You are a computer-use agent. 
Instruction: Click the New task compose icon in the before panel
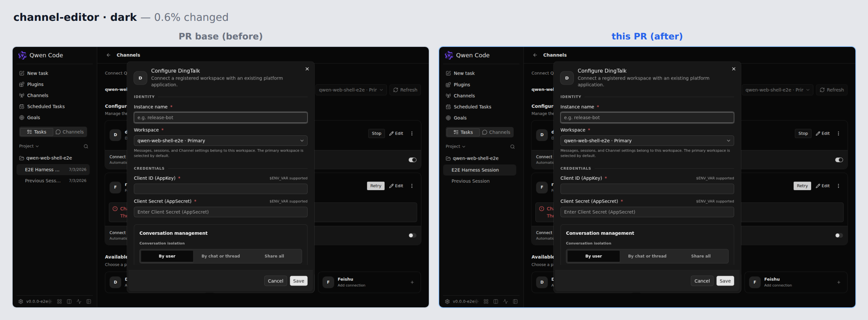coord(22,73)
